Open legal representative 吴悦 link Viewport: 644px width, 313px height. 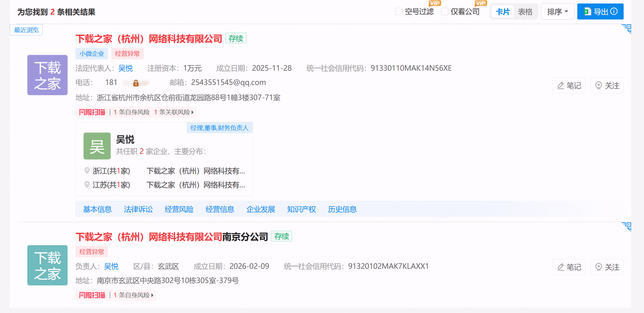pos(125,68)
